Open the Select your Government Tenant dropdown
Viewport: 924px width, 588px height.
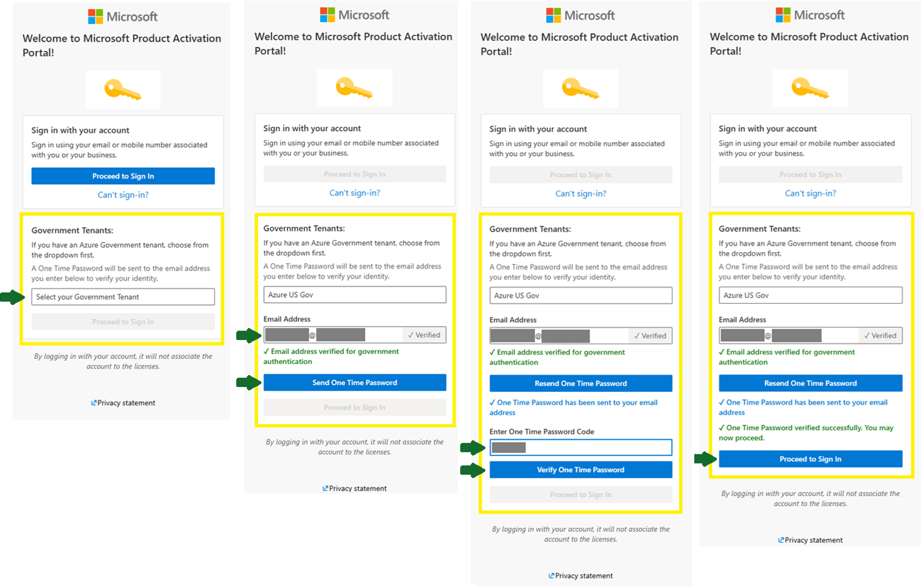point(123,297)
